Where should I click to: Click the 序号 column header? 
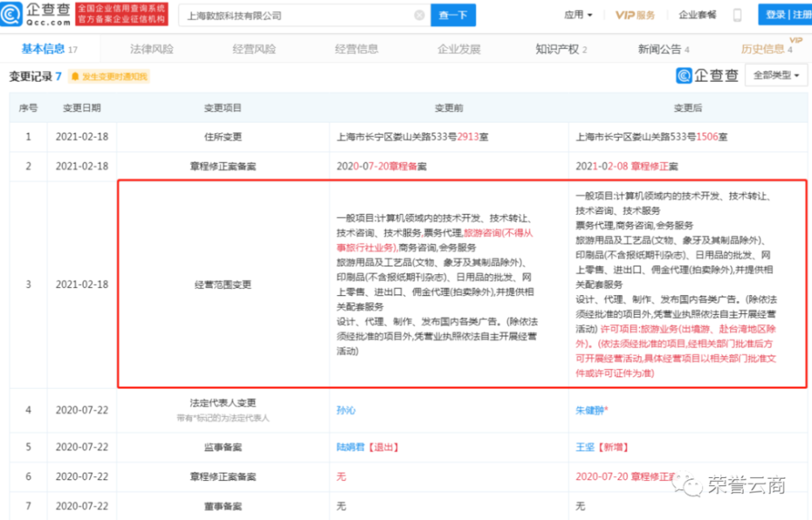tap(28, 108)
